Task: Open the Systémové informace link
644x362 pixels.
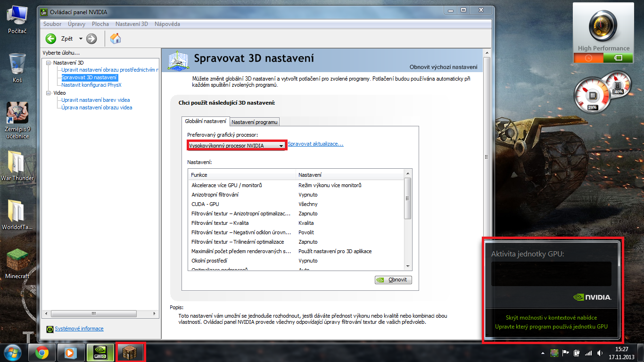Action: click(x=79, y=329)
